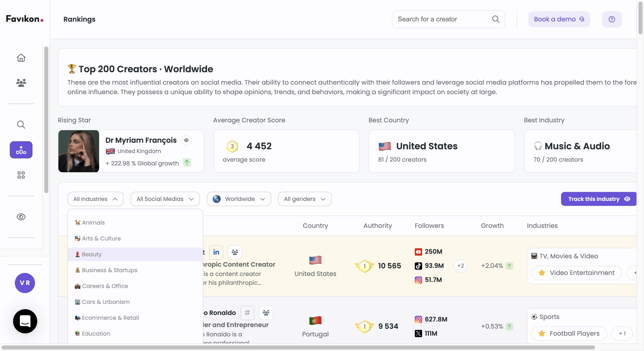644x351 pixels.
Task: Open the tracking eye icon in sidebar
Action: [x=21, y=217]
